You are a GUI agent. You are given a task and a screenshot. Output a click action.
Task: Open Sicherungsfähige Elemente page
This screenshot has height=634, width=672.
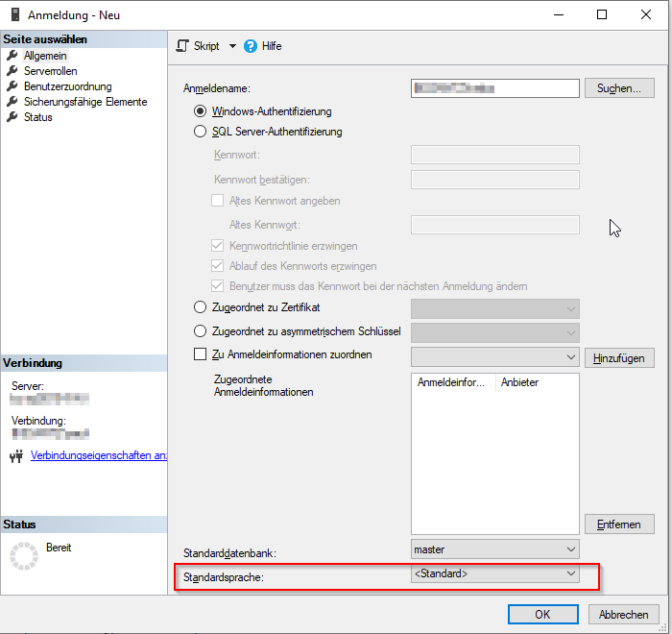point(84,102)
